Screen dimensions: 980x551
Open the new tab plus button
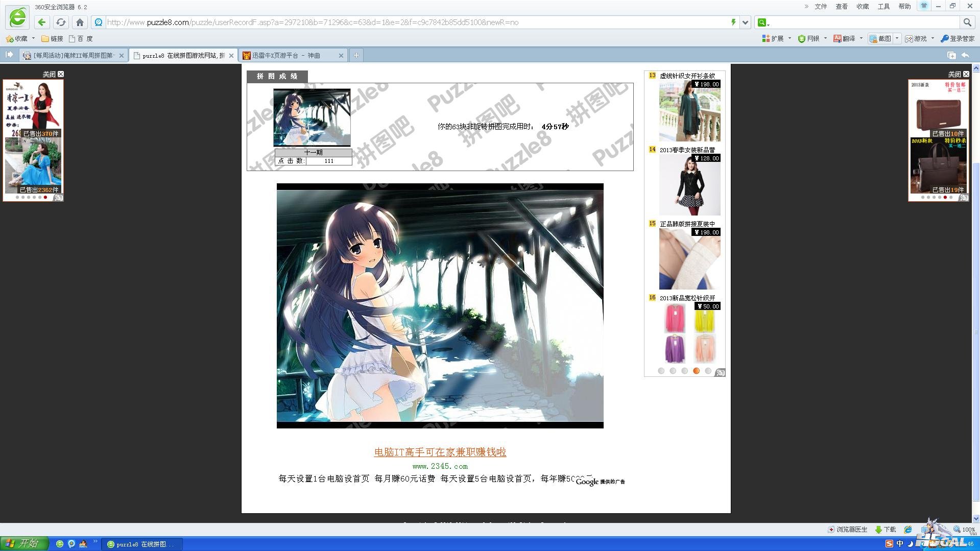(356, 55)
